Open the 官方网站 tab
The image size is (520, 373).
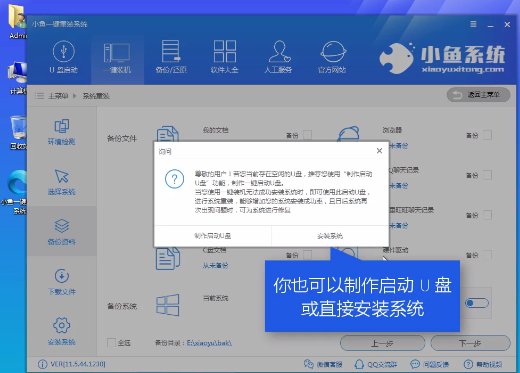point(332,57)
